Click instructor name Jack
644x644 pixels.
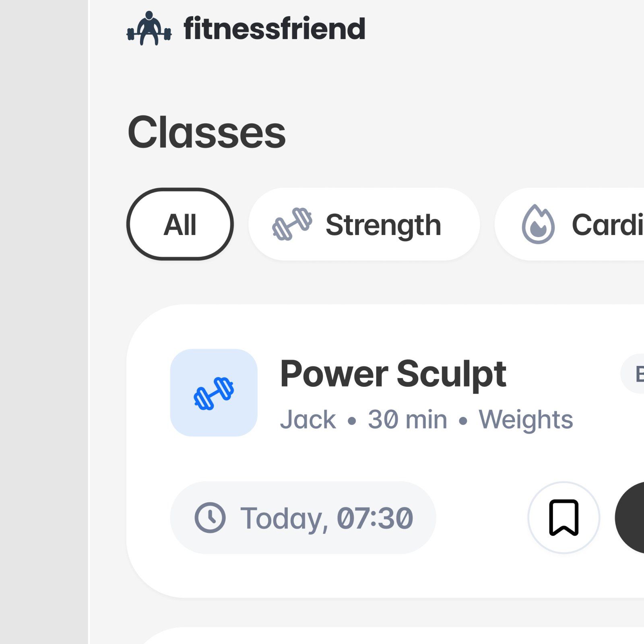[308, 419]
